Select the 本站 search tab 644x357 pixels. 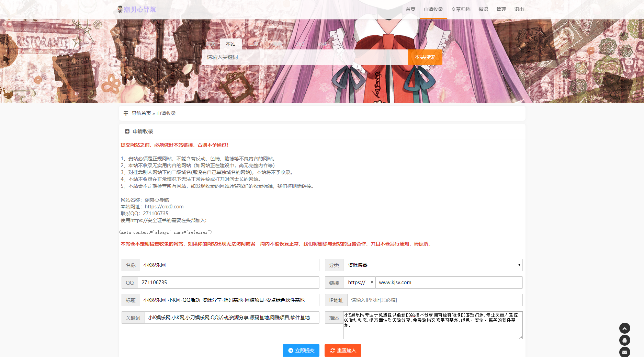point(230,44)
